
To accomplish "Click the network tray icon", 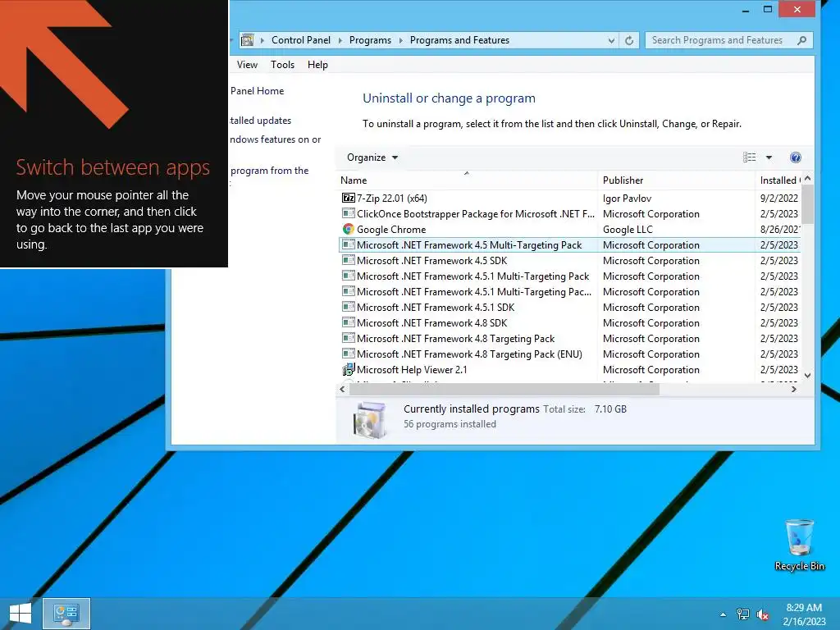I will (743, 614).
